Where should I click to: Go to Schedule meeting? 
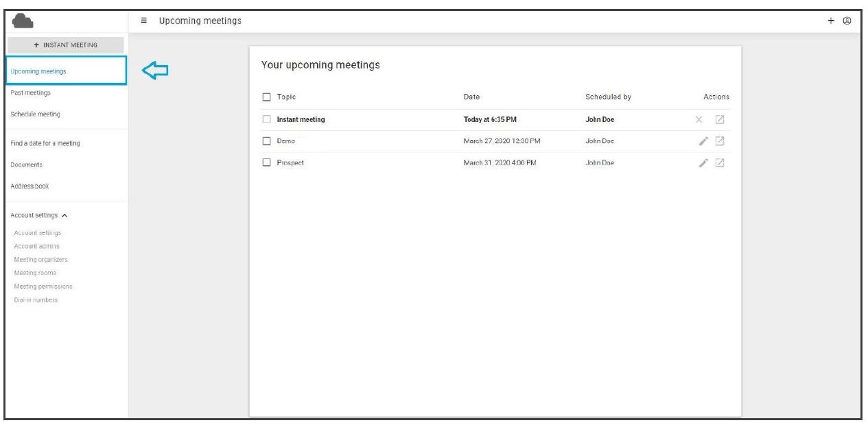click(36, 114)
